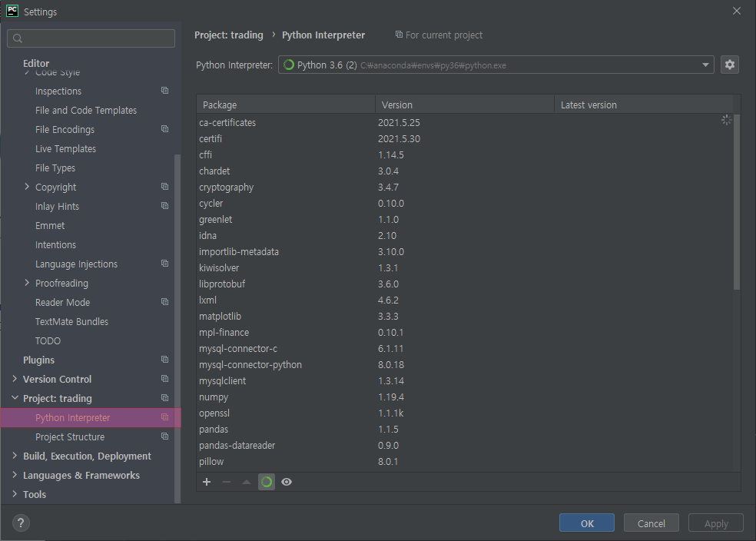This screenshot has height=541, width=756.
Task: Click the upgrade package arrow icon
Action: [x=247, y=482]
